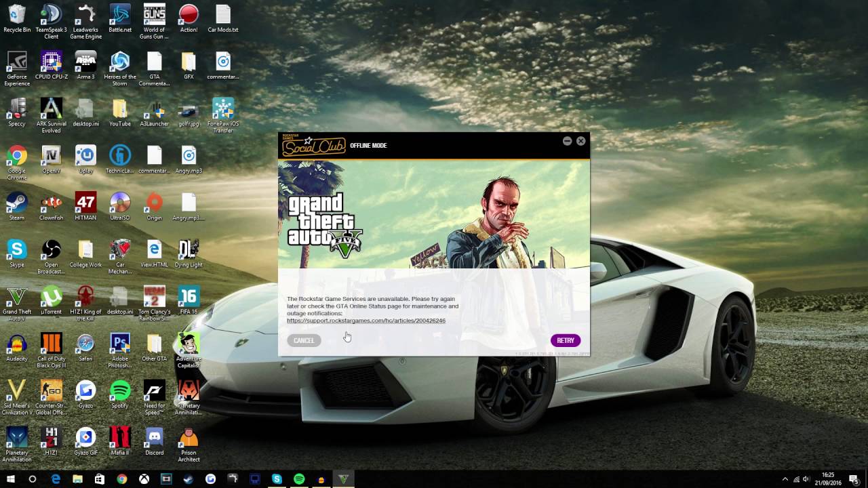Select the Origin desktop icon

click(x=155, y=206)
